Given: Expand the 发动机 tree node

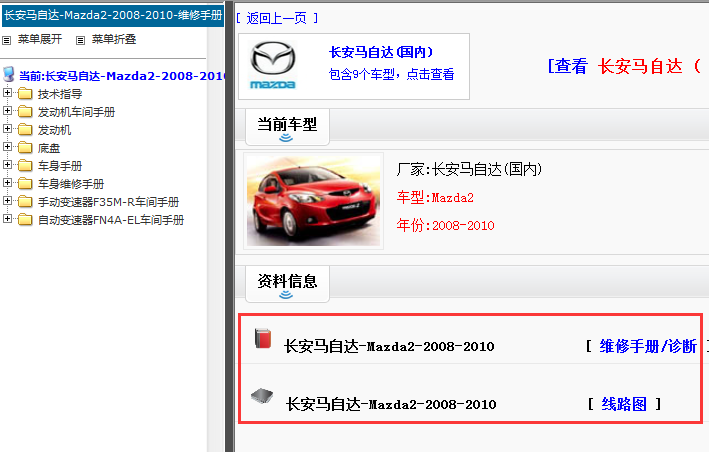Looking at the screenshot, I should 7,128.
